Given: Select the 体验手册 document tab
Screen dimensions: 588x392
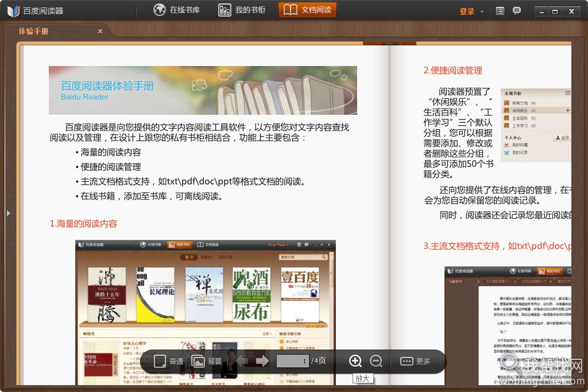Looking at the screenshot, I should 34,31.
